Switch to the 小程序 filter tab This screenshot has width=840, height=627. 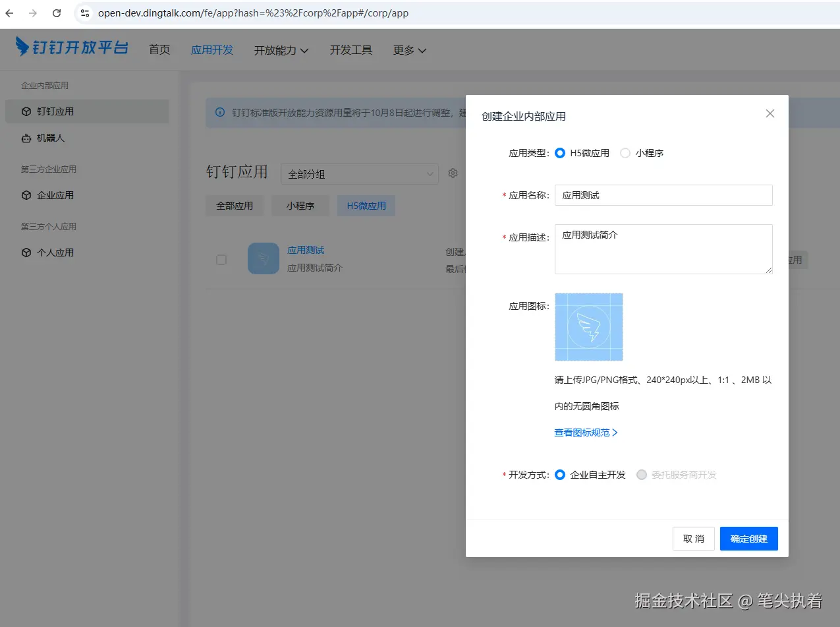click(x=300, y=205)
